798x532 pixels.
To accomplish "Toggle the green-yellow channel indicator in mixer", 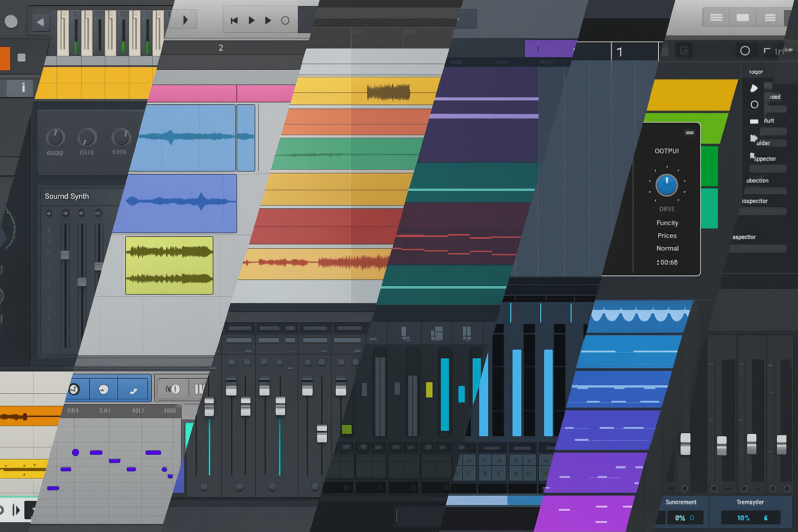I will (429, 390).
